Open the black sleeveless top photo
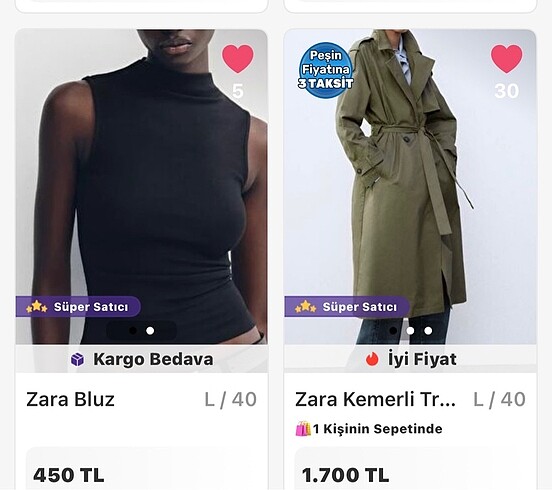 click(x=141, y=187)
